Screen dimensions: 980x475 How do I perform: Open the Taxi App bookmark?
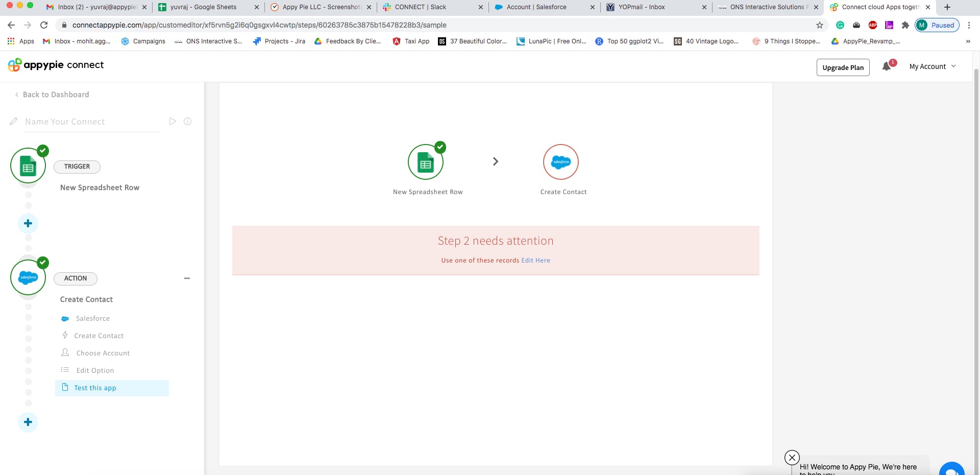click(x=411, y=41)
